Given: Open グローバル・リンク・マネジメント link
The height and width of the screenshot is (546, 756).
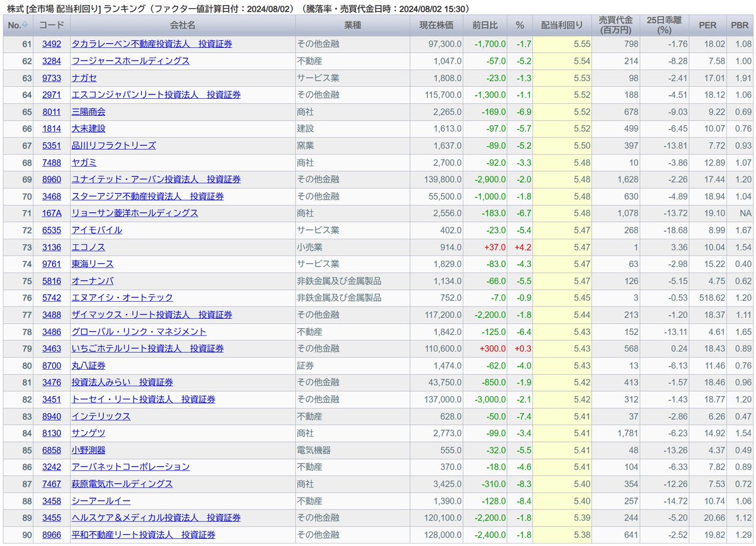Looking at the screenshot, I should click(x=139, y=331).
